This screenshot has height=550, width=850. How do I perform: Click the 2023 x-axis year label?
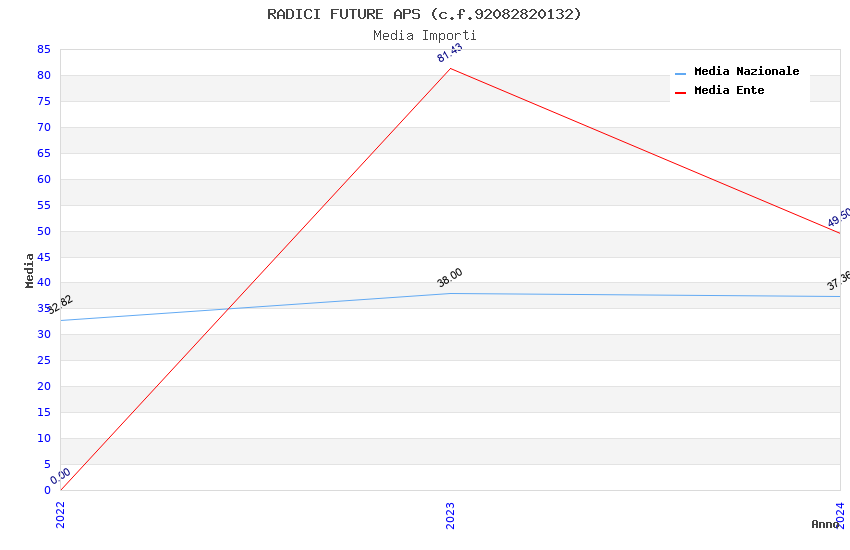pyautogui.click(x=450, y=514)
